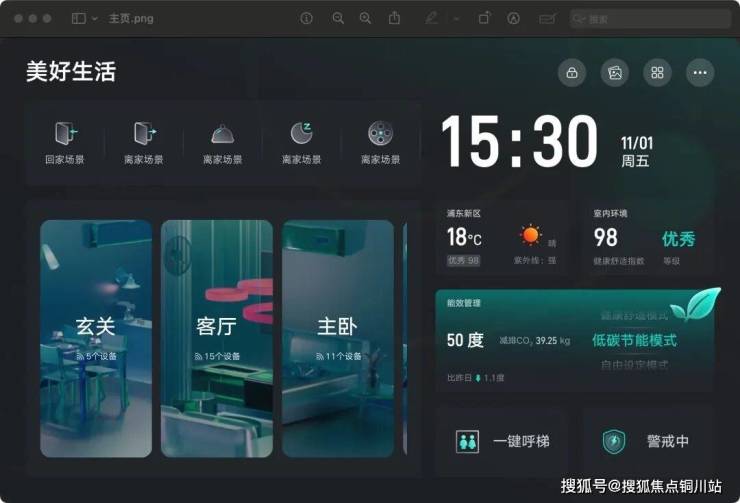The width and height of the screenshot is (740, 503).
Task: Switch to the 主卧 room card
Action: tap(337, 338)
